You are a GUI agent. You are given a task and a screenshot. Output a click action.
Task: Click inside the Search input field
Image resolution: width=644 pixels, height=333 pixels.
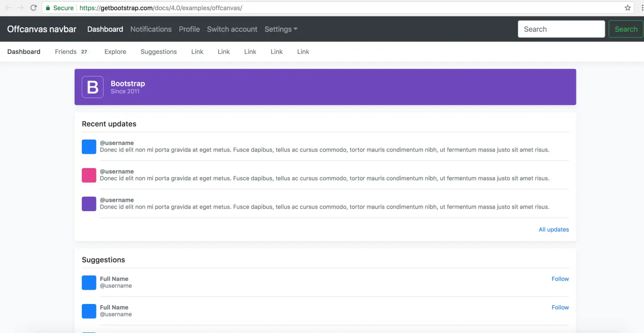(x=561, y=29)
